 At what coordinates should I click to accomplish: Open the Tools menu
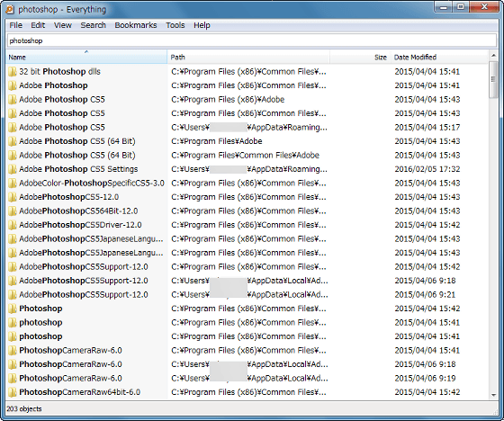click(x=175, y=25)
